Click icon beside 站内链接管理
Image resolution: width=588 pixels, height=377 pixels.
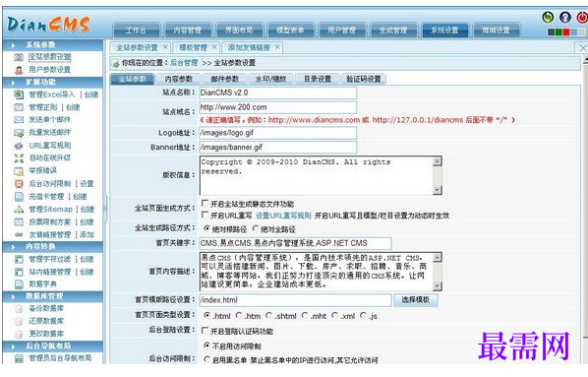[19, 272]
